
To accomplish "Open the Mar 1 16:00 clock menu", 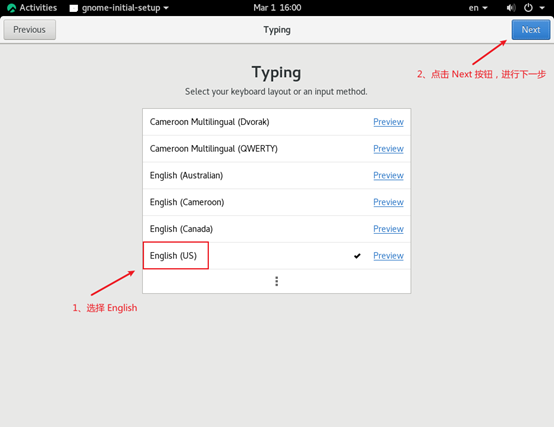I will pos(277,8).
